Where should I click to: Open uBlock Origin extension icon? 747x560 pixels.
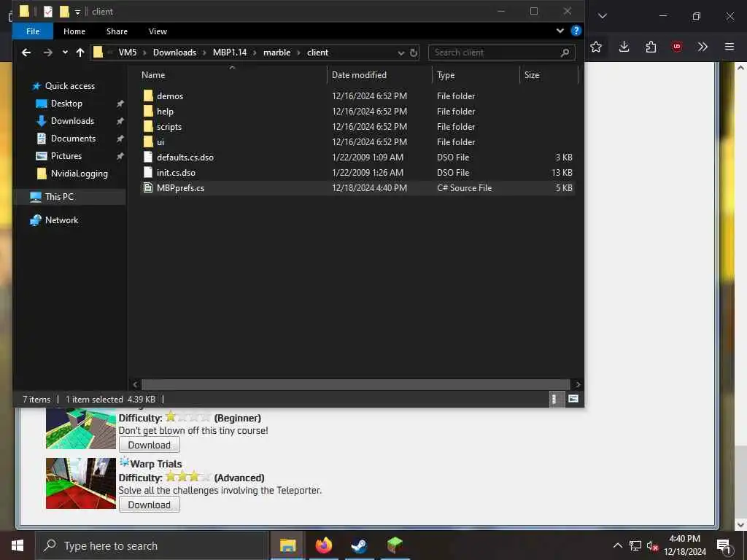point(677,47)
